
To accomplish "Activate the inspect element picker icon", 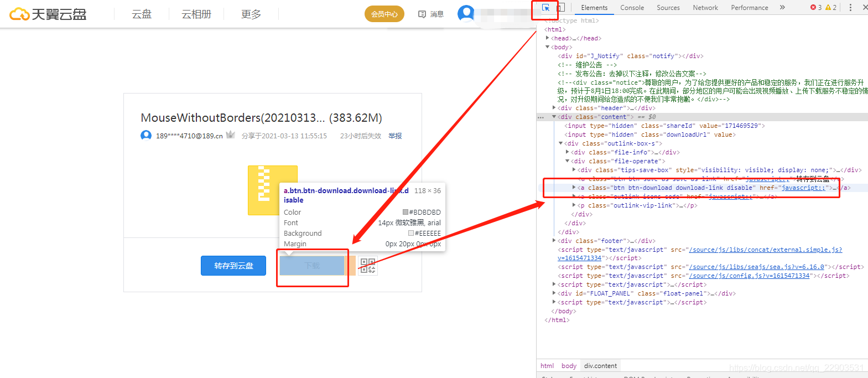I will 545,8.
